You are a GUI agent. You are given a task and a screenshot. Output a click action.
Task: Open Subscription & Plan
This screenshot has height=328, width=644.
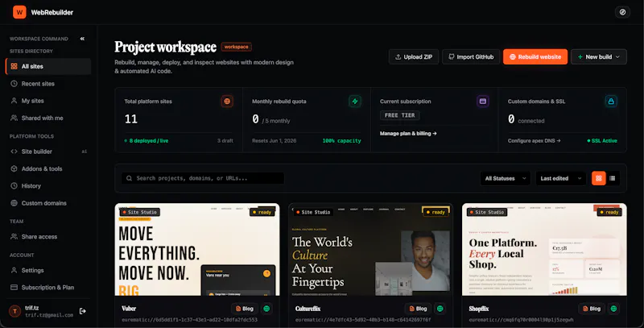click(x=48, y=288)
